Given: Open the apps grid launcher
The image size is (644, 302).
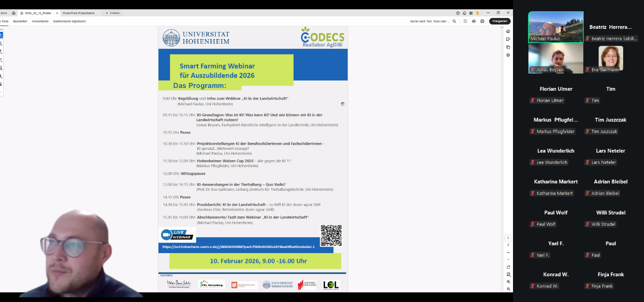Looking at the screenshot, I should (x=471, y=13).
